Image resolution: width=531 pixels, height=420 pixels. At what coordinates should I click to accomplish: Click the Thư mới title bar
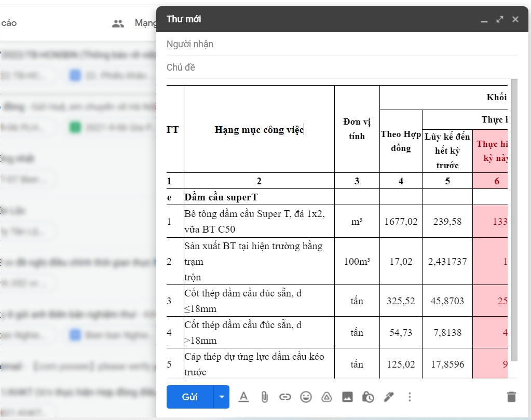[342, 19]
